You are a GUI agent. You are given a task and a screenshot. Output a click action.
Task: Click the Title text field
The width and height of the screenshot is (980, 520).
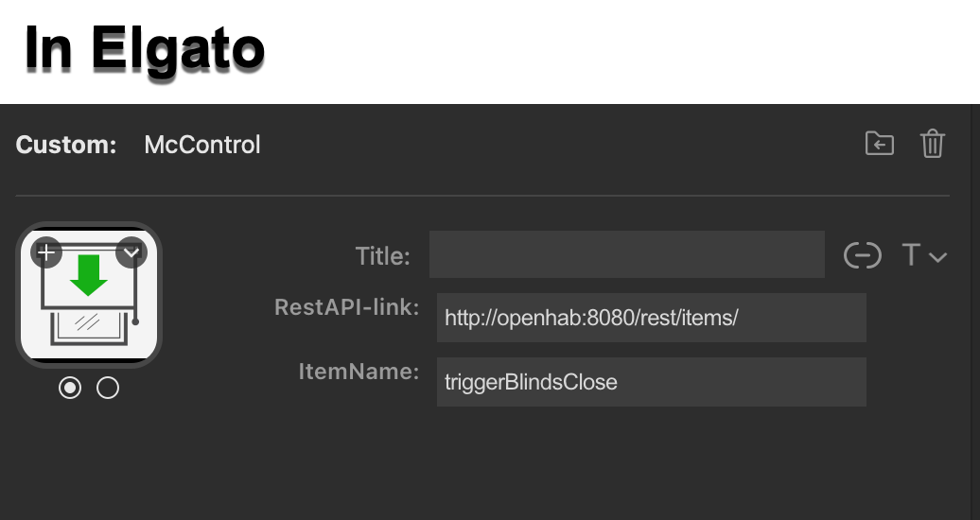626,254
